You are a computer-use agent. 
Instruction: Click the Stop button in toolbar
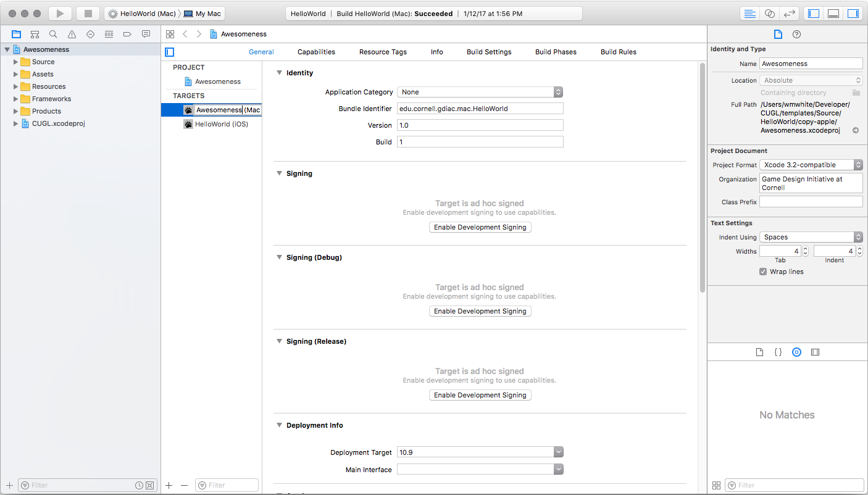pos(88,14)
